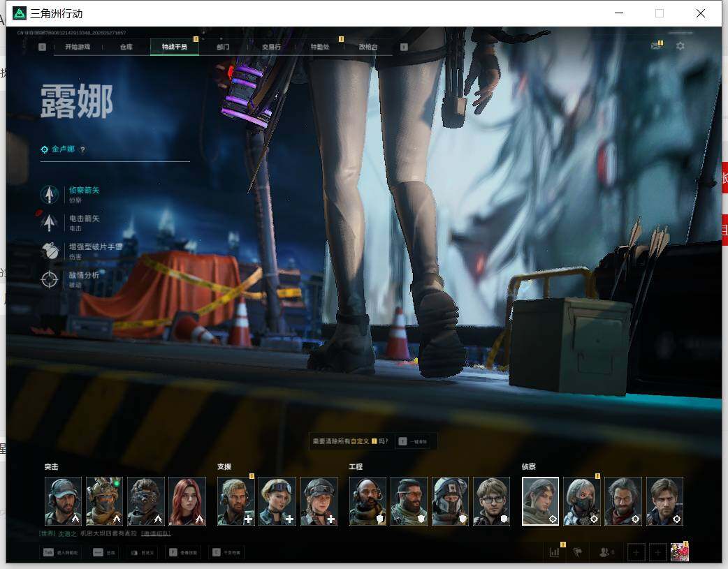
Task: Maximize the 三角洲行动 window
Action: tap(660, 13)
